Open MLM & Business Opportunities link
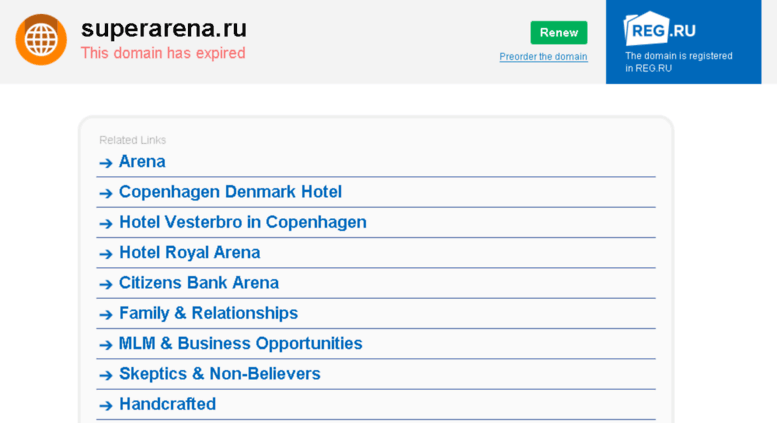 click(240, 343)
